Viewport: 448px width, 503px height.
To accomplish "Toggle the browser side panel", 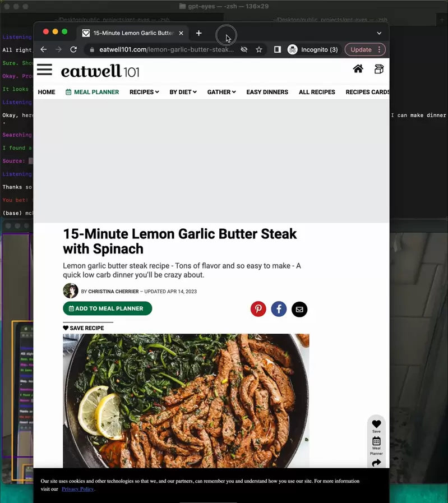I will coord(277,49).
